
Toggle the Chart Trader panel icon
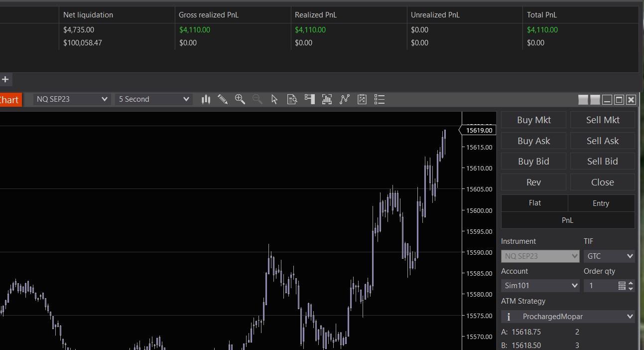[310, 99]
